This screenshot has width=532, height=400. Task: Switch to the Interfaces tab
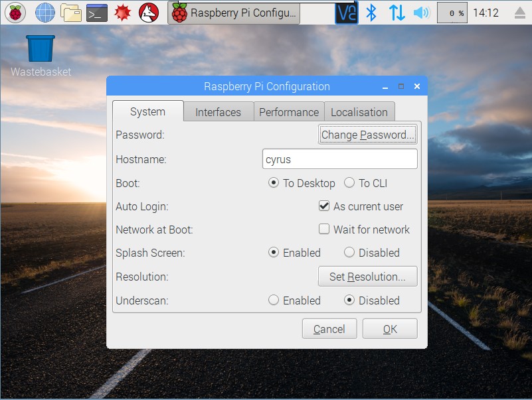pos(218,112)
